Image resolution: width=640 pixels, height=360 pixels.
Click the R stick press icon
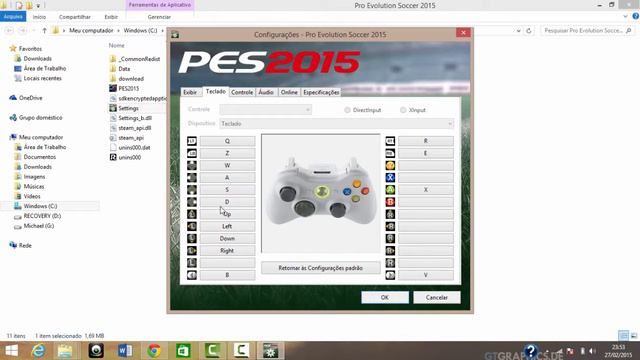tap(390, 263)
